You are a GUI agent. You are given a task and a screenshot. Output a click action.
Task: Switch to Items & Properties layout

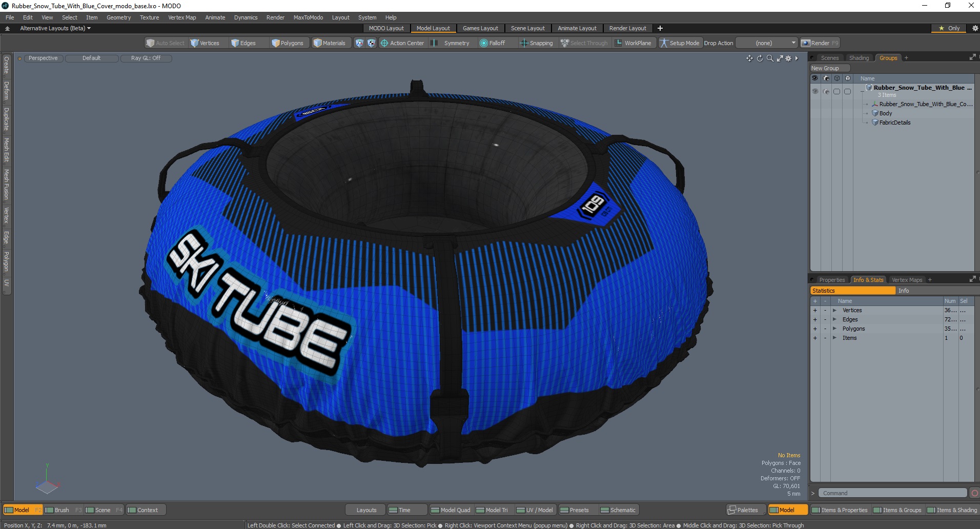click(840, 510)
